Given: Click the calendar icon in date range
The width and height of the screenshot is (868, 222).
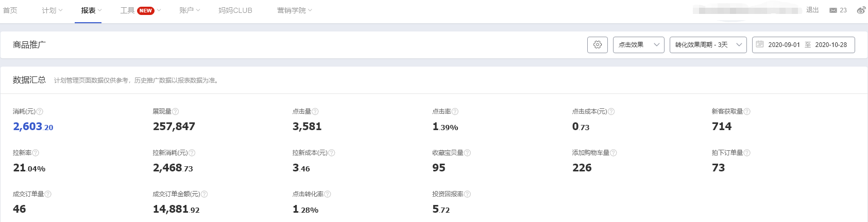Looking at the screenshot, I should tap(760, 44).
